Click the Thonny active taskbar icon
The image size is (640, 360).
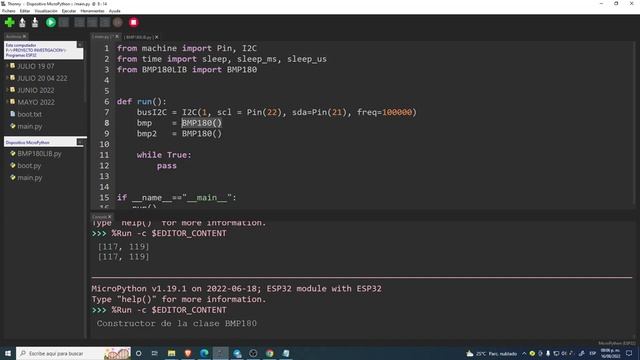pyautogui.click(x=220, y=353)
